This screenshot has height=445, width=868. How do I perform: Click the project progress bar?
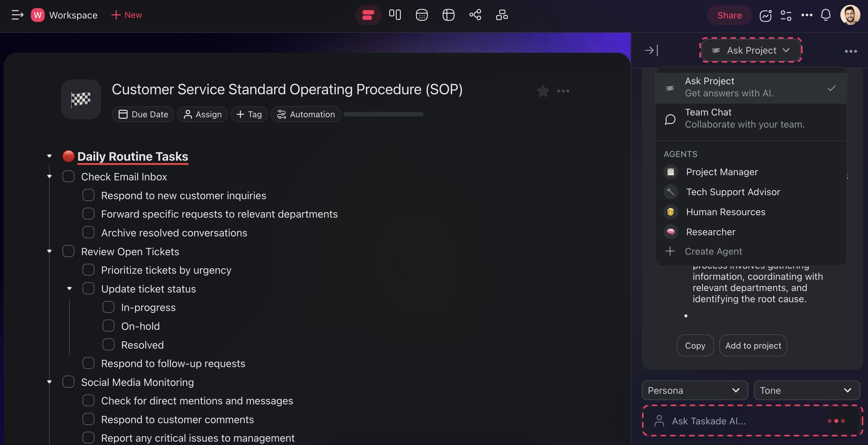coord(383,115)
